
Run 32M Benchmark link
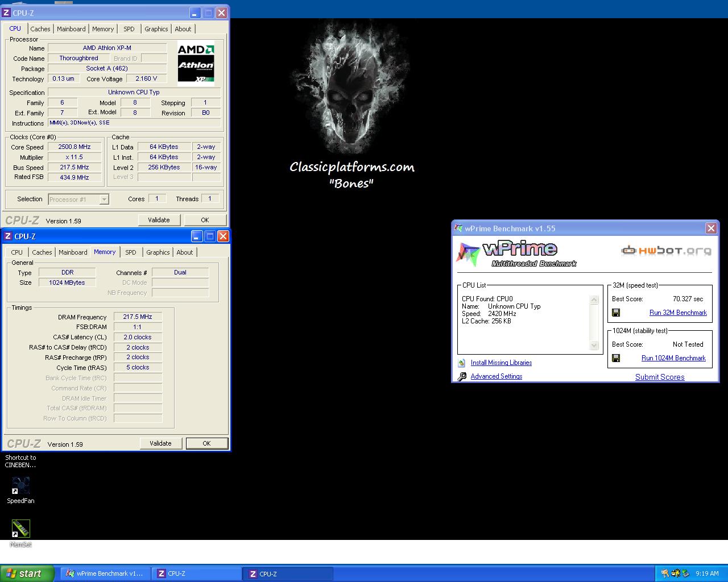coord(678,313)
